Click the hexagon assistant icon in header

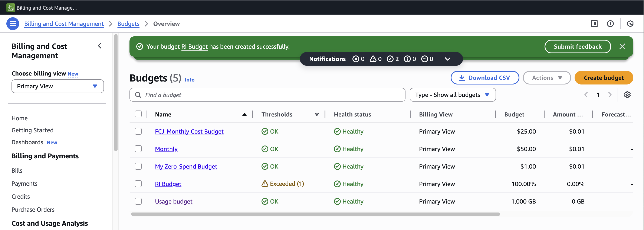630,24
